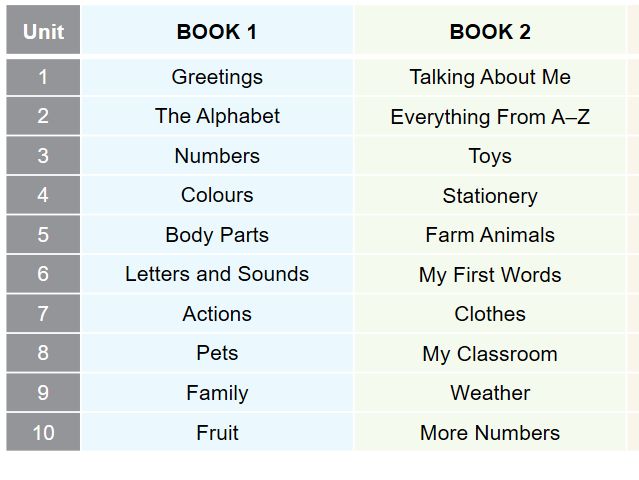639x480 pixels.
Task: Click the Greetings cell
Action: click(x=217, y=77)
